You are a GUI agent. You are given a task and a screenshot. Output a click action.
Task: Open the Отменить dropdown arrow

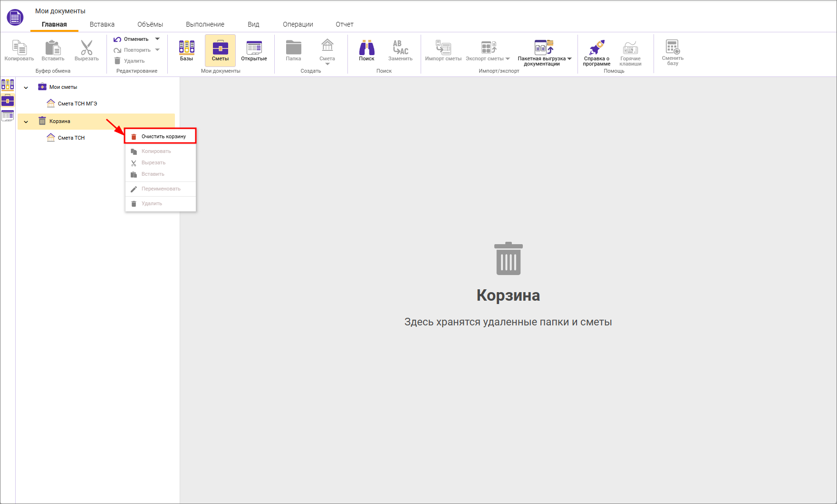point(157,39)
